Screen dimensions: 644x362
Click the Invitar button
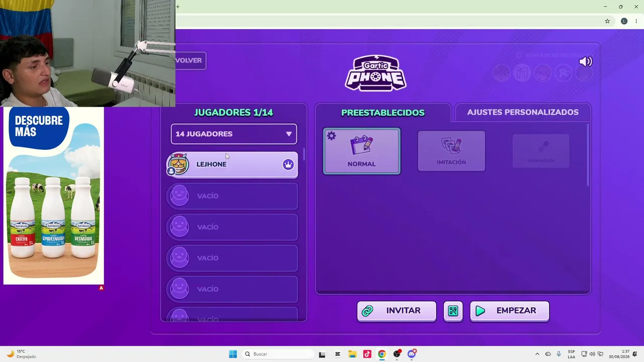pyautogui.click(x=396, y=311)
